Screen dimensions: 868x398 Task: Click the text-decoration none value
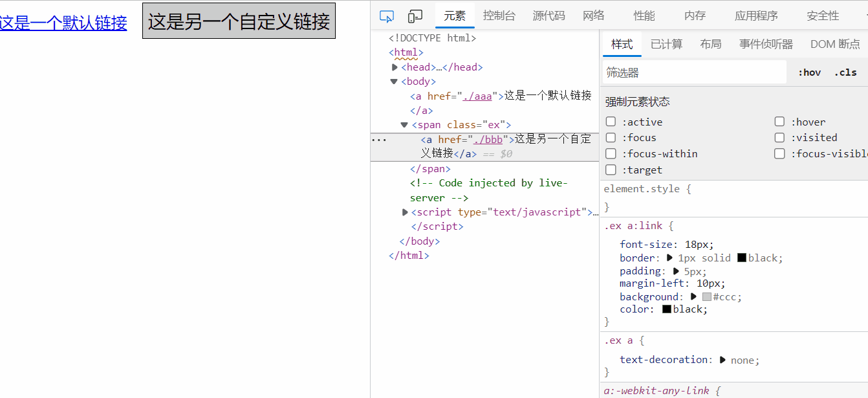tap(743, 360)
